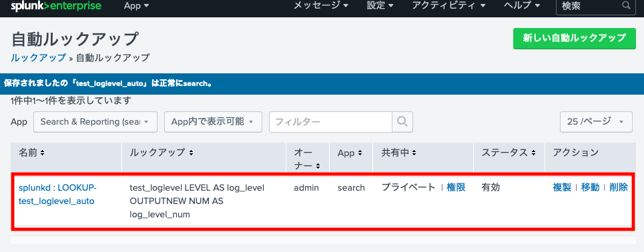Open the 25 /ページ dropdown
The image size is (644, 252).
[x=596, y=122]
